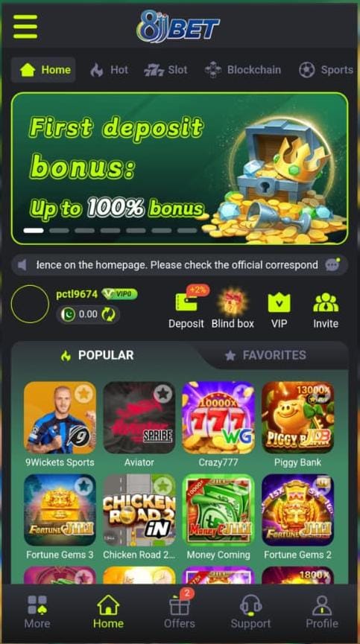360x644 pixels.
Task: Launch the Money Coming game
Action: click(218, 510)
